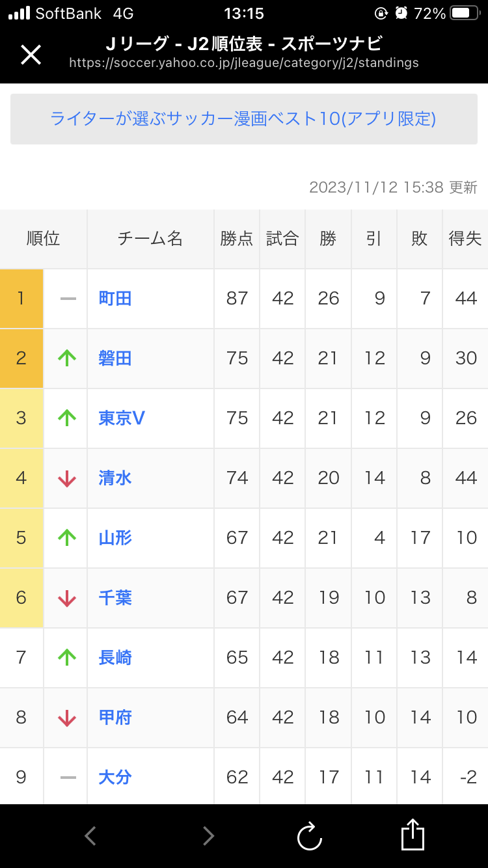Tap the red down arrow beside 清水

click(67, 478)
